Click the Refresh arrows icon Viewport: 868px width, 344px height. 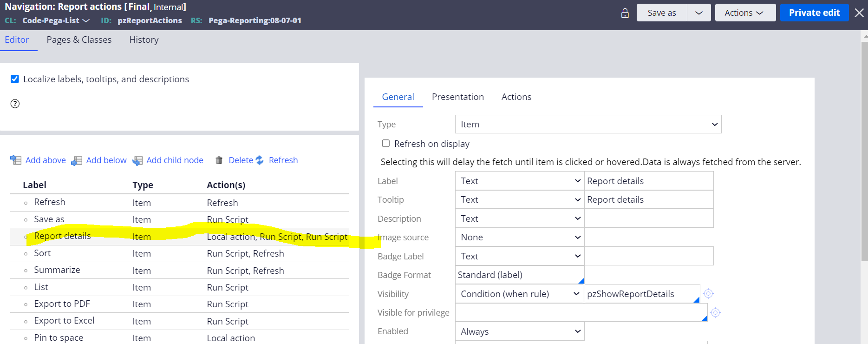point(260,160)
